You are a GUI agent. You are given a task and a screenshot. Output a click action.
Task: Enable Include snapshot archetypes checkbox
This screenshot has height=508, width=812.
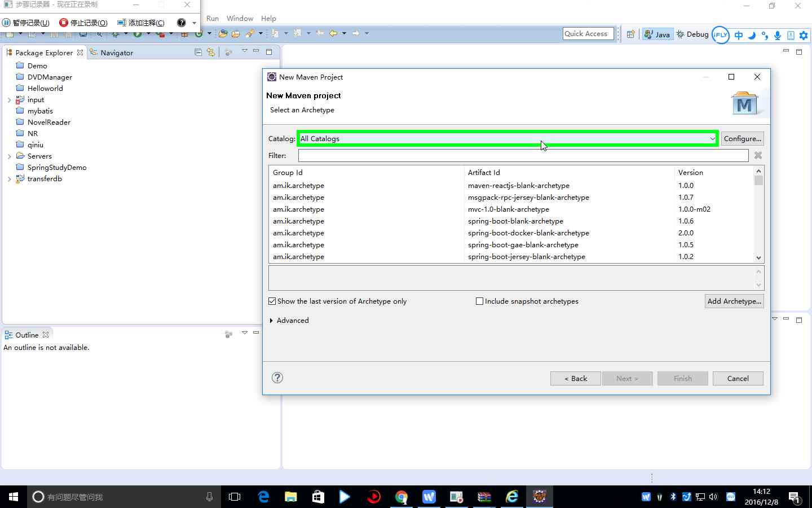[x=527, y=301]
